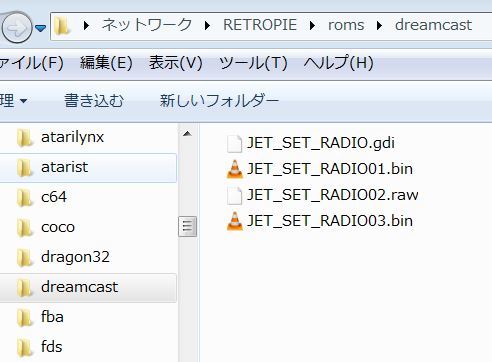Go to RETROPIE in address path
This screenshot has height=362, width=492.
point(260,25)
